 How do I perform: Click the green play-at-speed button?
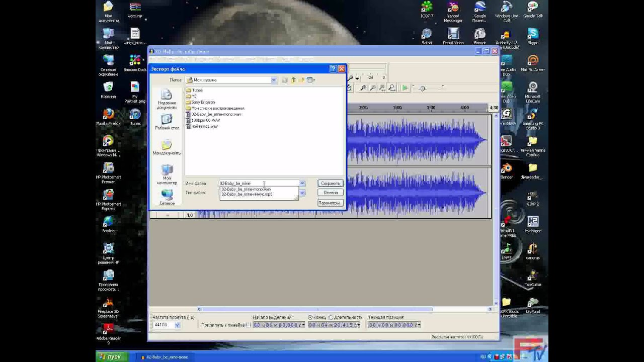pos(405,88)
